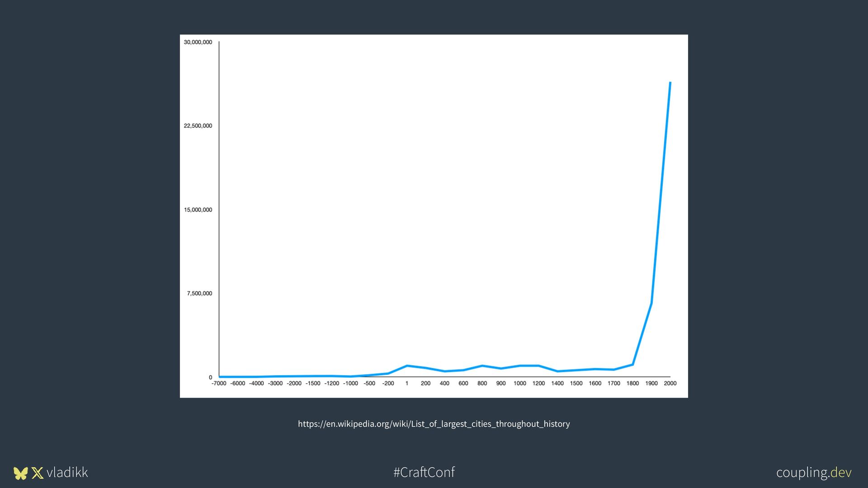Click the 1900 x-axis label
868x488 pixels.
(x=651, y=383)
